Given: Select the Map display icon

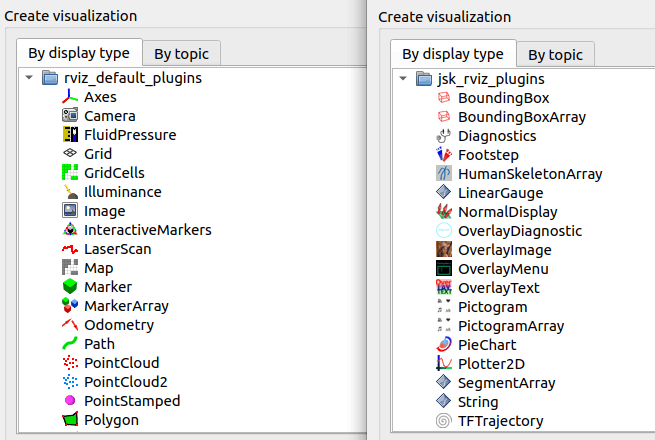Looking at the screenshot, I should (70, 267).
